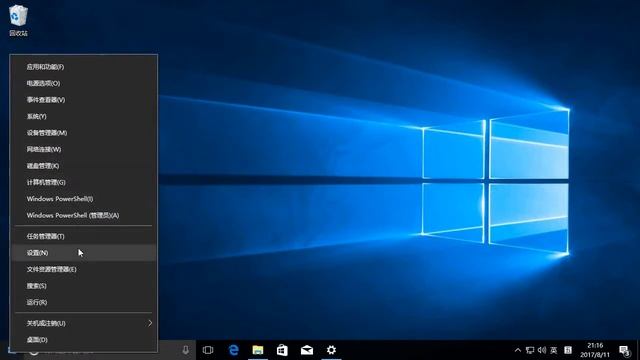Open the Recycle Bin desktop icon
Viewport: 640px width, 360px height.
pos(18,20)
